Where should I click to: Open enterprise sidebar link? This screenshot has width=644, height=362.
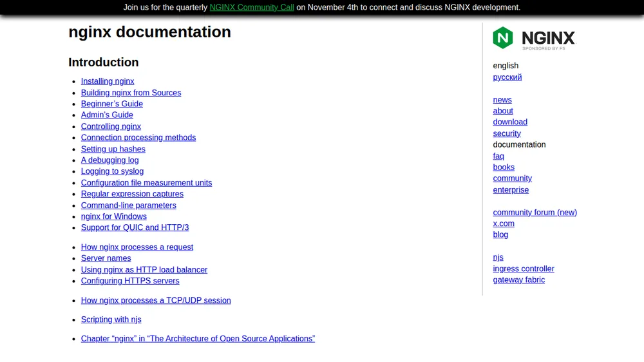point(511,190)
